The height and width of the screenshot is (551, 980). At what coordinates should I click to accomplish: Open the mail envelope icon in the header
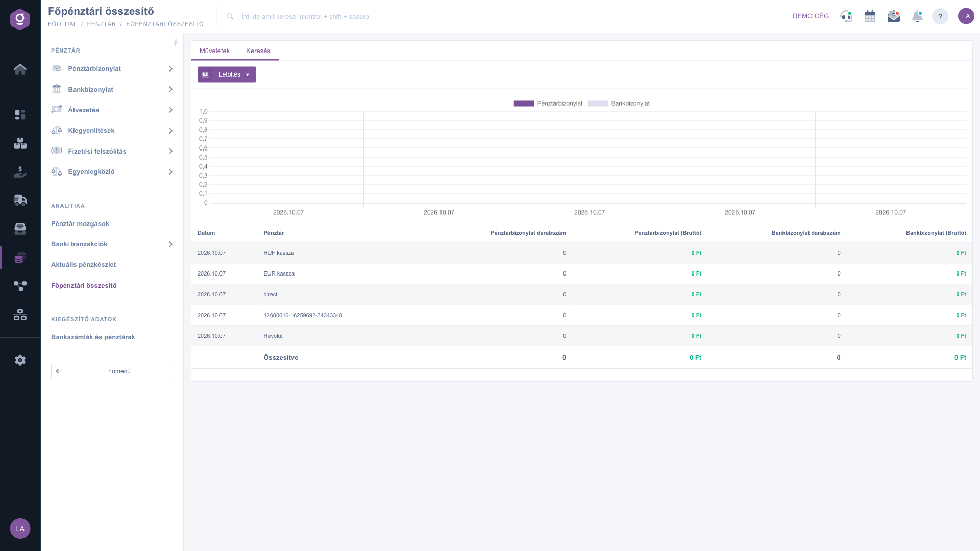pos(894,16)
